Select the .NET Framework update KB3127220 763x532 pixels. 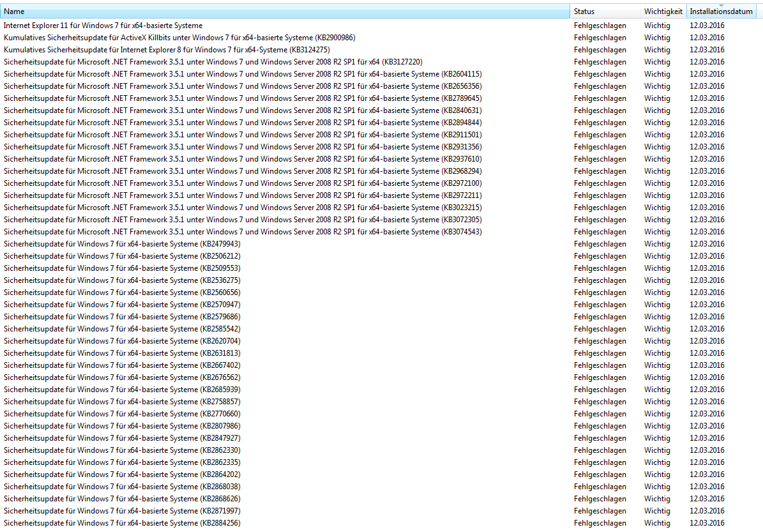tap(213, 62)
